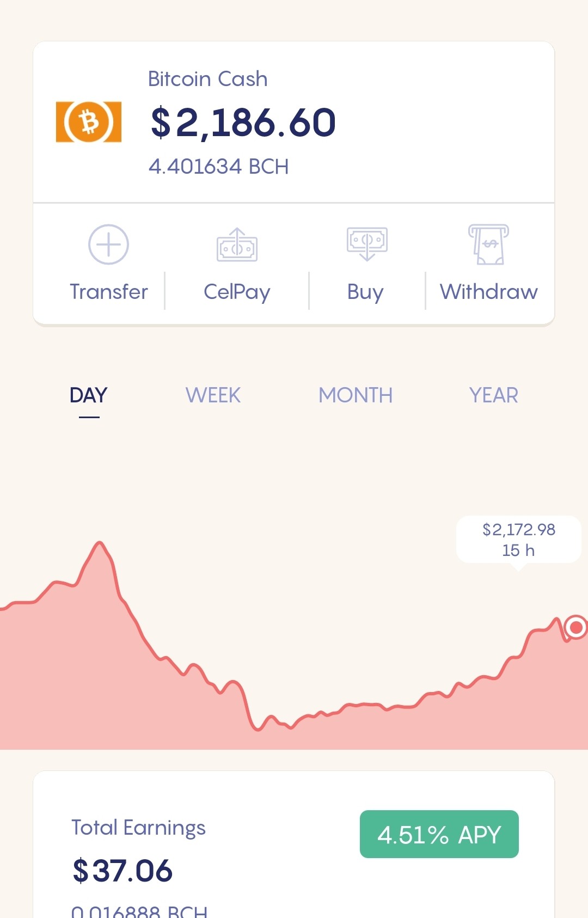The image size is (588, 918).
Task: Tap the Total Earnings $37.06 amount
Action: coord(122,870)
